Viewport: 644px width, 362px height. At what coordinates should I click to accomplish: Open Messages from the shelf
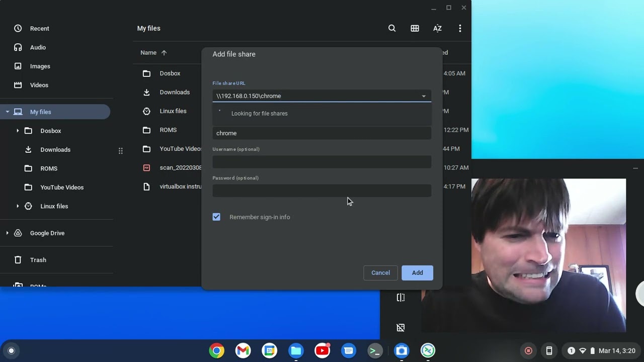point(349,350)
